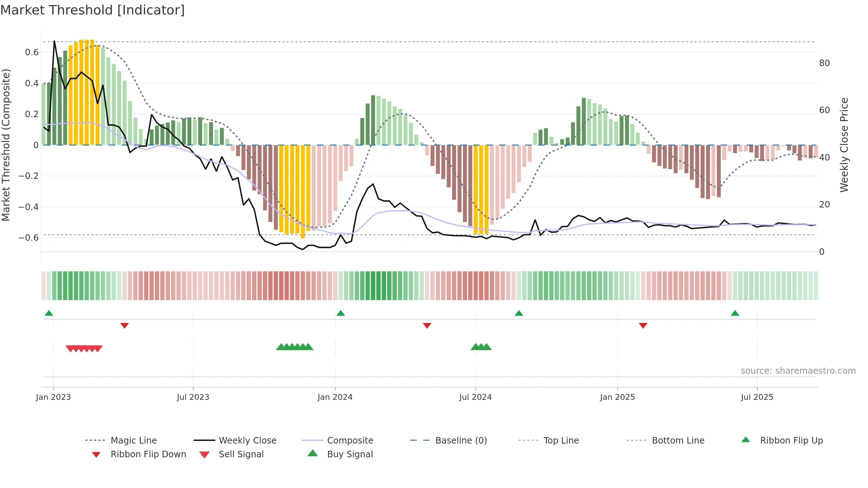This screenshot has width=868, height=488.
Task: Click the 0.4 left axis tick label
Action: pos(32,84)
